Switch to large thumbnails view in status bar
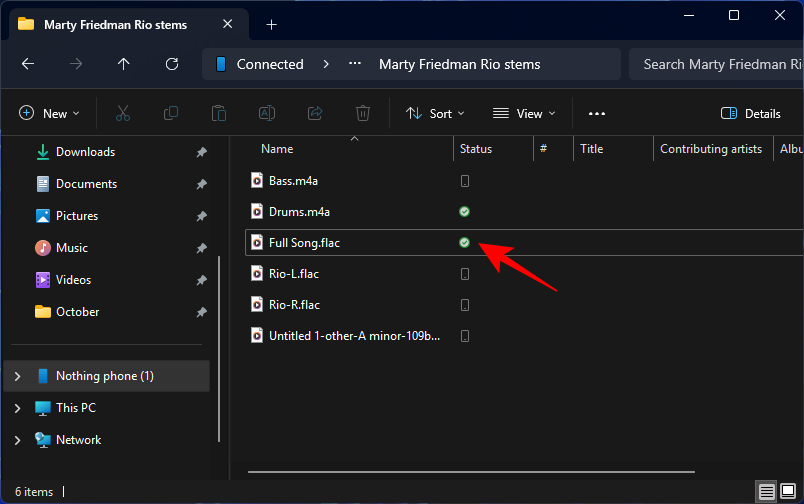804x504 pixels. click(787, 491)
